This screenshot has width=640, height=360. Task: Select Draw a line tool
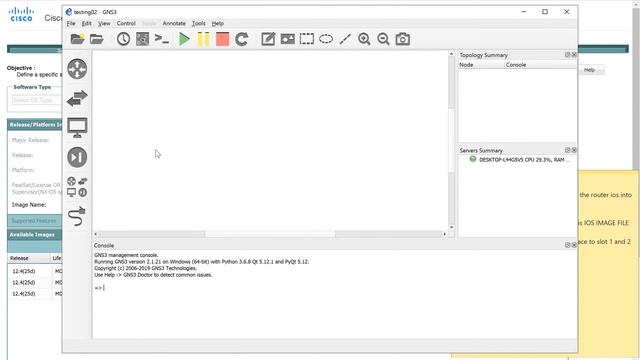tap(345, 39)
